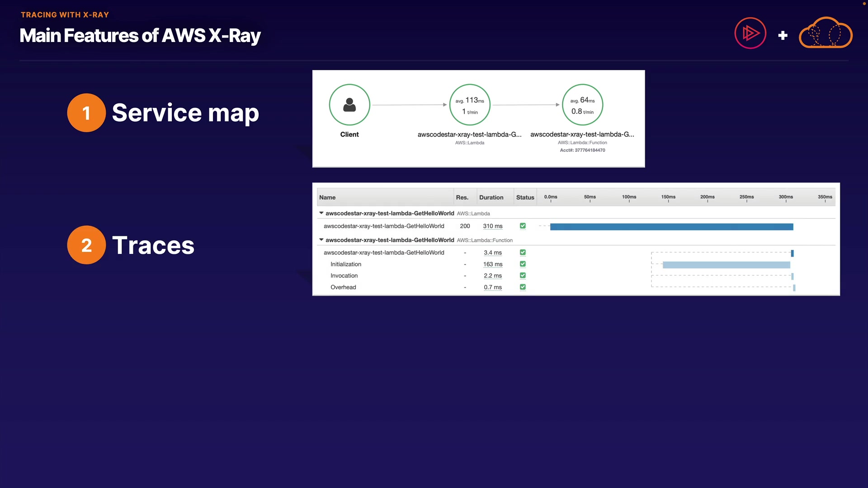The width and height of the screenshot is (868, 488).
Task: Collapse the AWS::Lambda::Function trace group
Action: [321, 239]
